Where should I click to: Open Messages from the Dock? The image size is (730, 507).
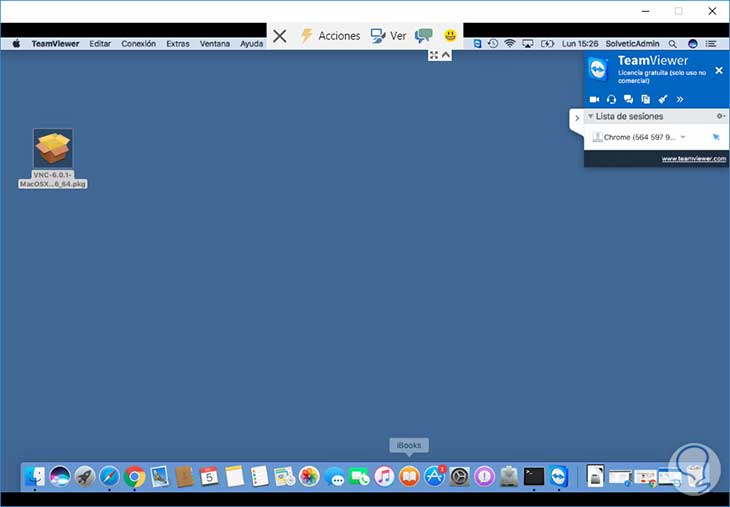tap(334, 477)
